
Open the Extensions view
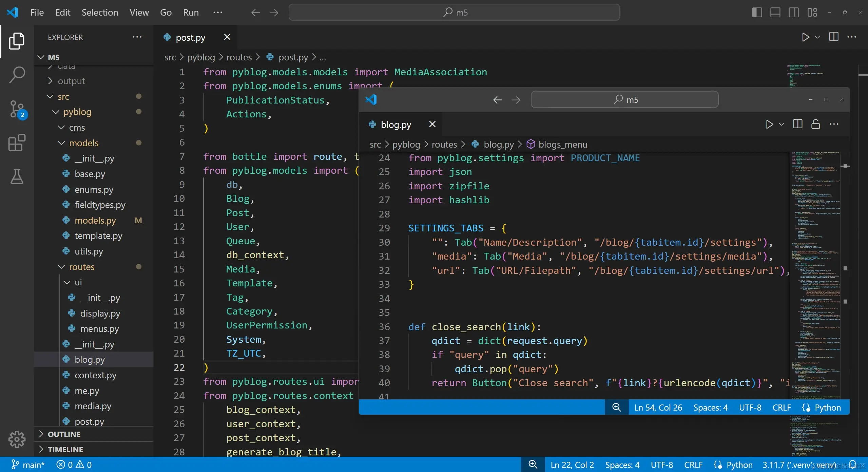pos(17,143)
